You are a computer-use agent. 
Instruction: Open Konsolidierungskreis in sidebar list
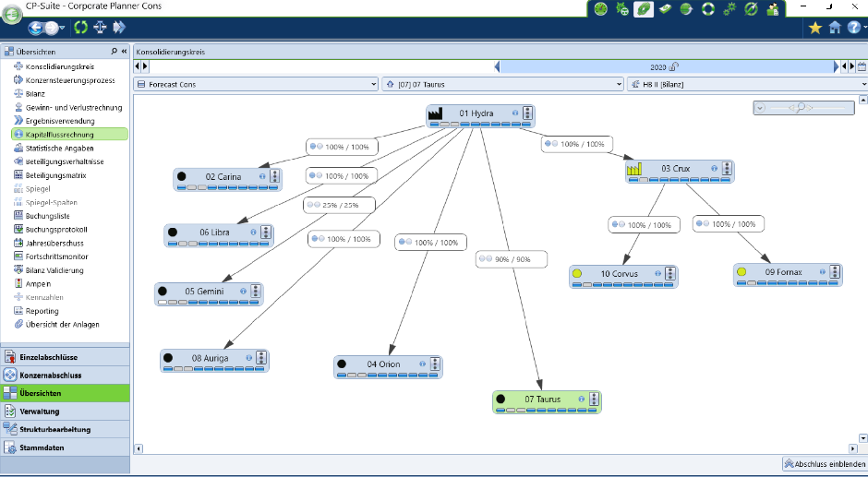coord(60,66)
